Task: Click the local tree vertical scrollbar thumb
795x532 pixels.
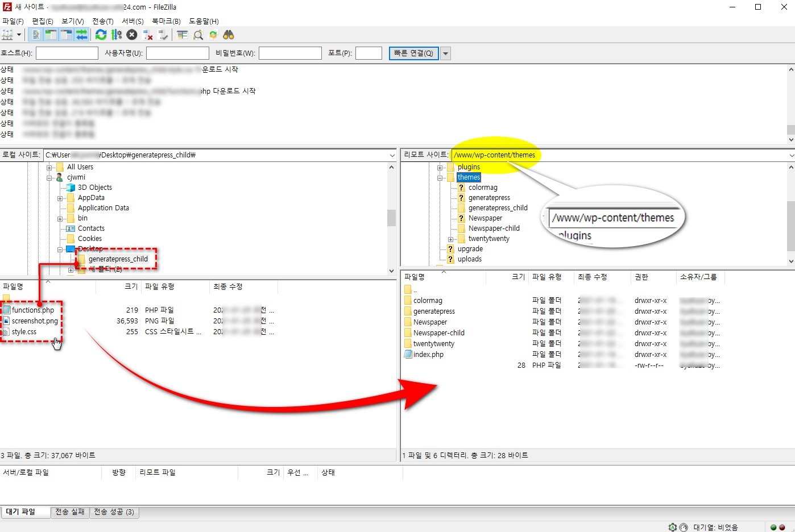Action: tap(391, 218)
